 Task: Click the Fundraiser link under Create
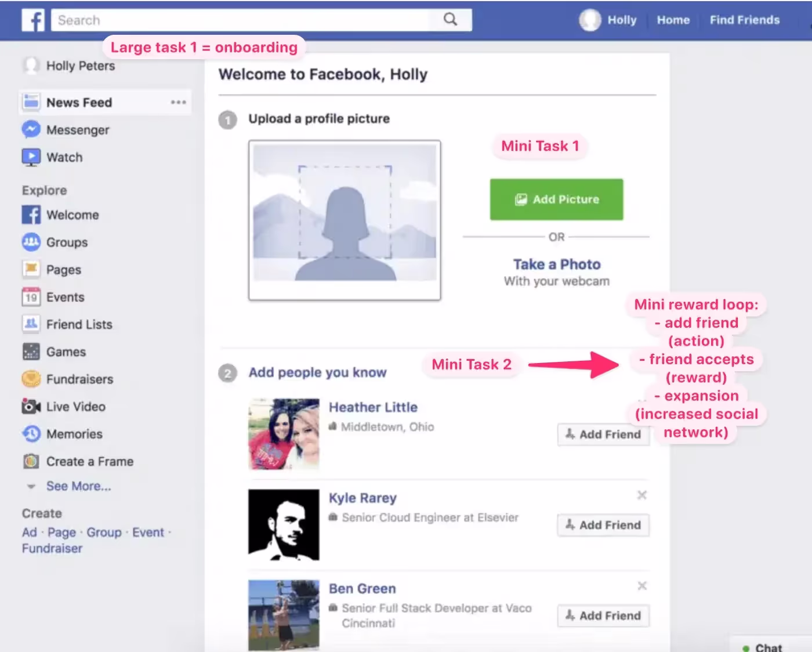pyautogui.click(x=52, y=549)
